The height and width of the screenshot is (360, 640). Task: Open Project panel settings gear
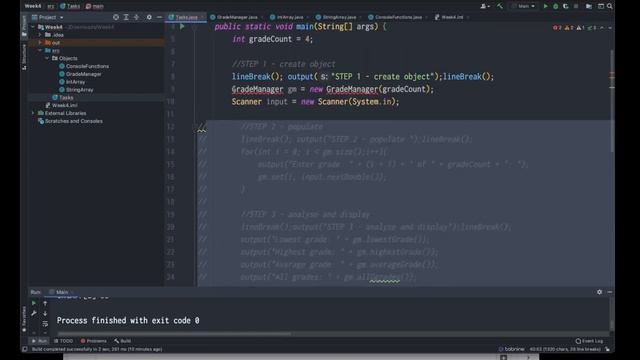point(149,17)
